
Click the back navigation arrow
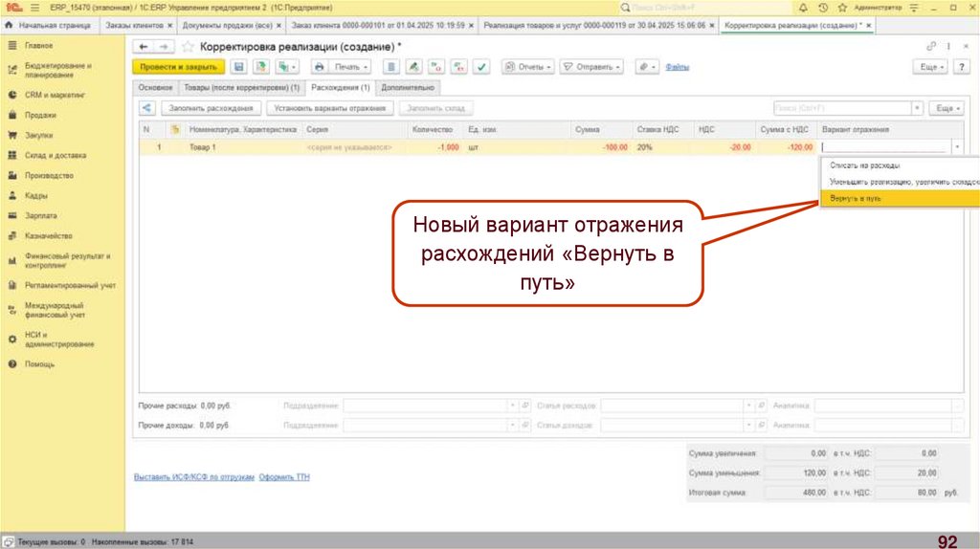pyautogui.click(x=144, y=46)
